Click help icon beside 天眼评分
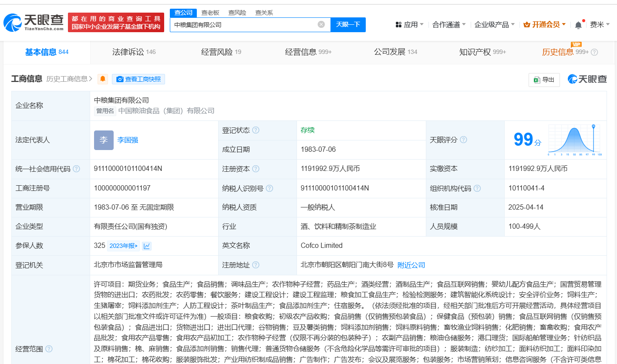This screenshot has height=364, width=617. 463,140
